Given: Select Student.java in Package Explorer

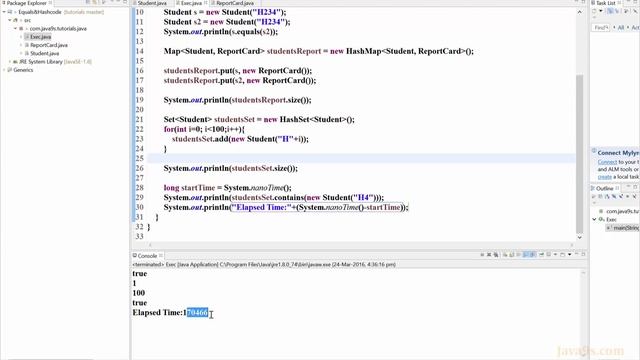Looking at the screenshot, I should tap(44, 53).
